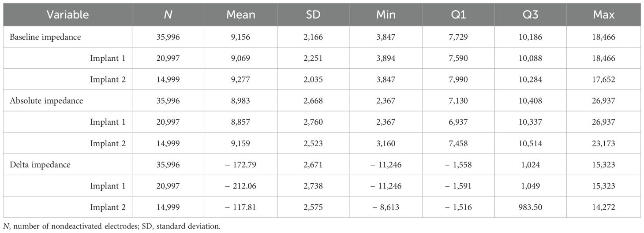The image size is (644, 233).
Task: Click the Q3 column header
Action: coord(531,15)
